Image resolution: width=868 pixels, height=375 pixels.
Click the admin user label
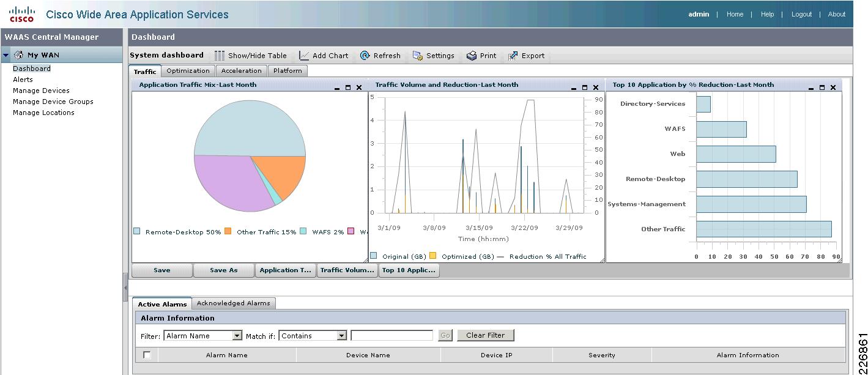699,14
